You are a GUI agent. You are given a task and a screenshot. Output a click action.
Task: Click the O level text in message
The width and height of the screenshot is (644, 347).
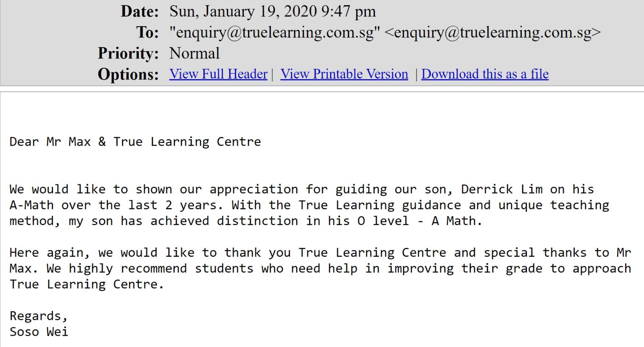coord(383,221)
